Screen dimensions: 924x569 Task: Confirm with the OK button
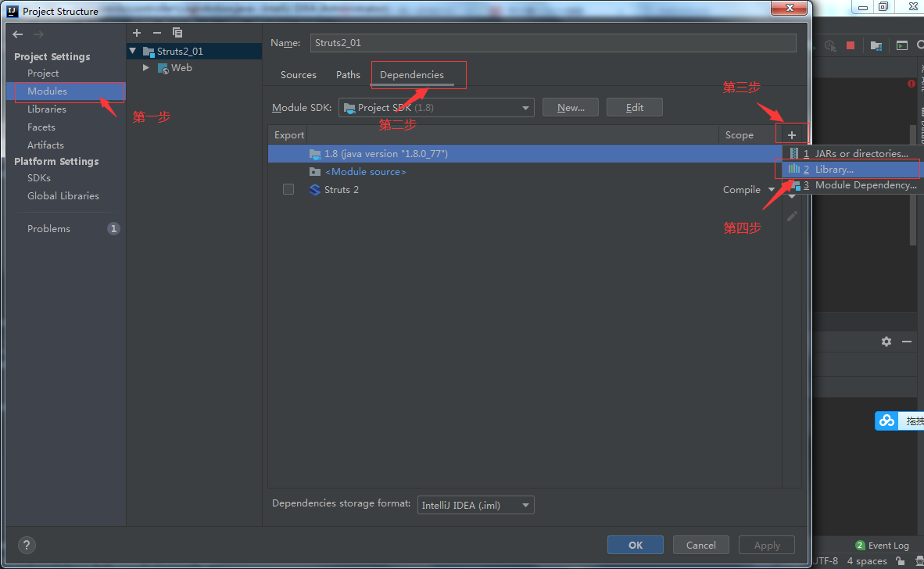(x=636, y=546)
